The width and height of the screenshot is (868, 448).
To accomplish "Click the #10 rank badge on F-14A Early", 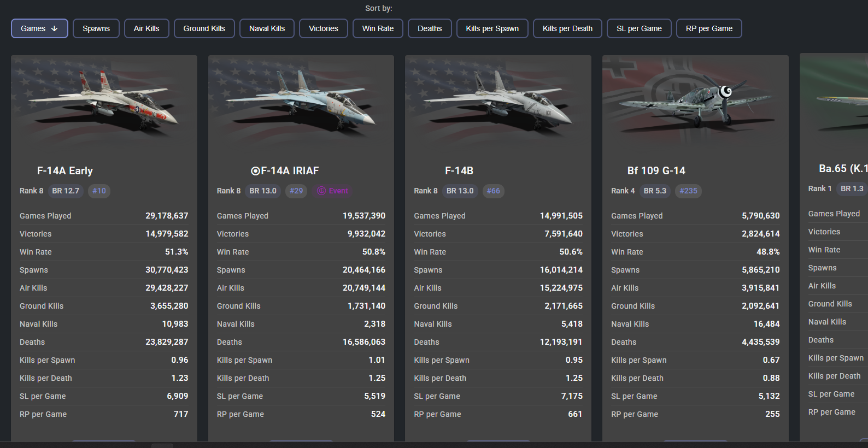I will tap(99, 191).
